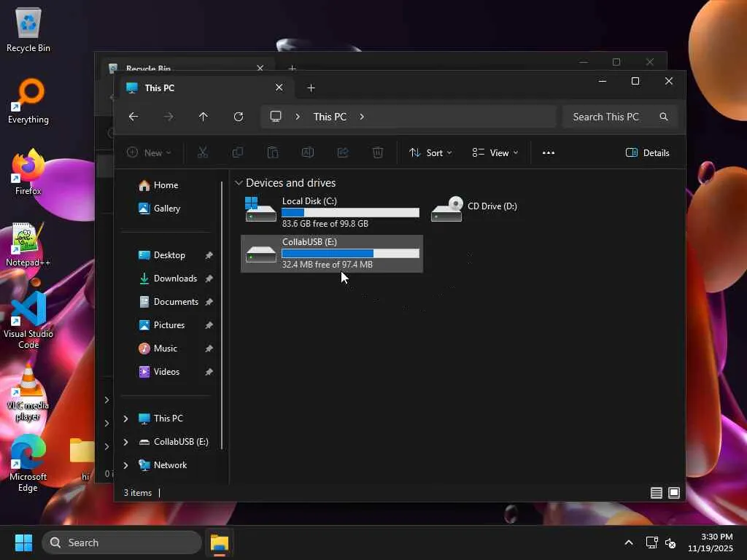
Task: Unpin Pictures using its pin icon
Action: coord(209,325)
